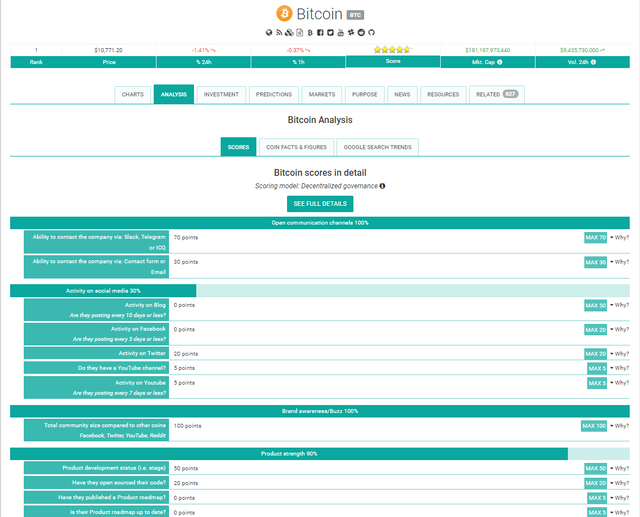Viewport: 640px width, 517px height.
Task: Click the $9,435,730,000 volume value
Action: pos(582,50)
